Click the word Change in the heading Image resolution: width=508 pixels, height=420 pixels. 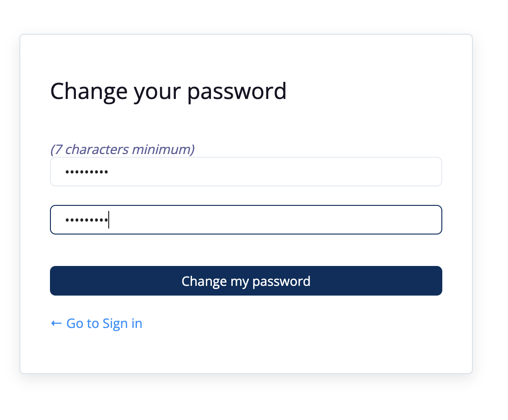[x=89, y=92]
